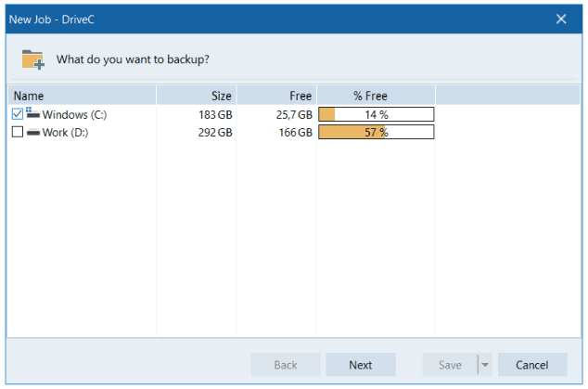Select the Work (D:) row label
The width and height of the screenshot is (588, 389).
pyautogui.click(x=65, y=133)
